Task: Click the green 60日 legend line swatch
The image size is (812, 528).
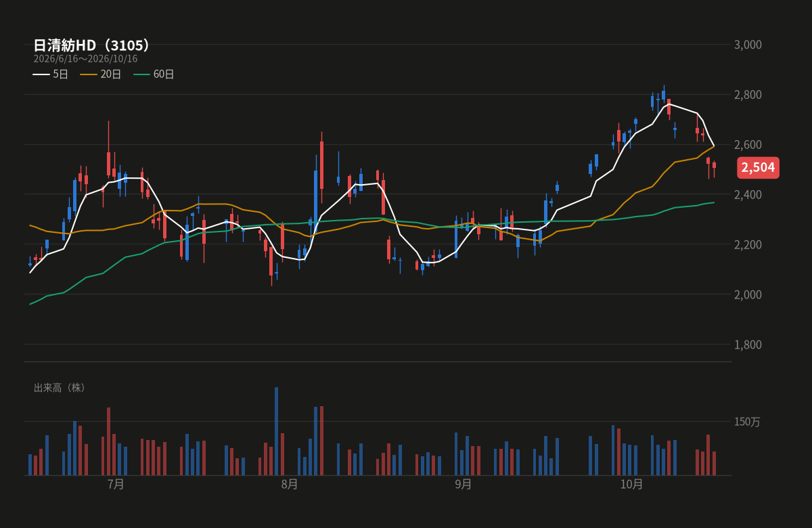Action: pos(141,74)
